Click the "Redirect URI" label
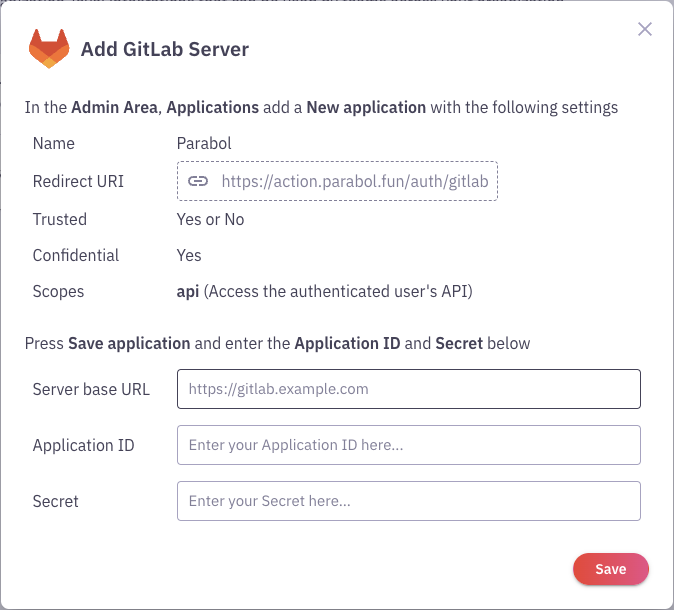This screenshot has height=610, width=674. click(x=78, y=182)
